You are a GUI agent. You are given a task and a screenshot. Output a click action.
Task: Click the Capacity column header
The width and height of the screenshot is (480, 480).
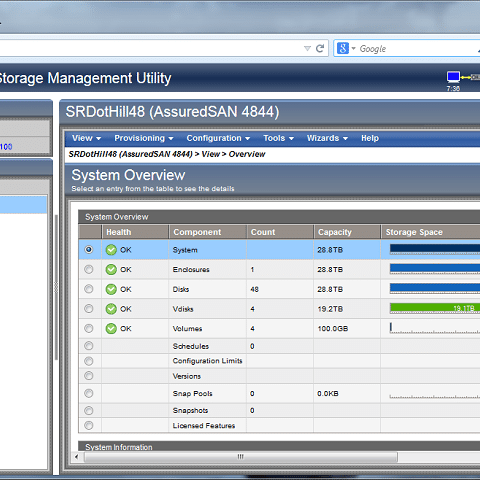347,232
